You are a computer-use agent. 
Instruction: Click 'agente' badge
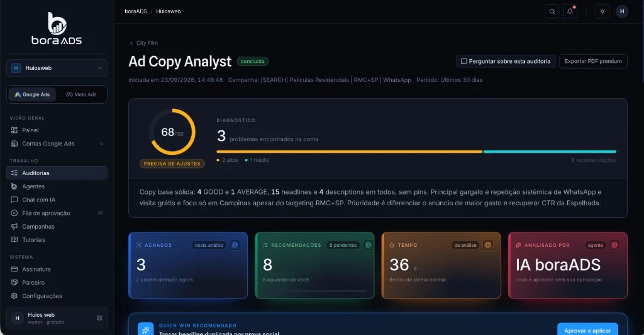(x=595, y=246)
